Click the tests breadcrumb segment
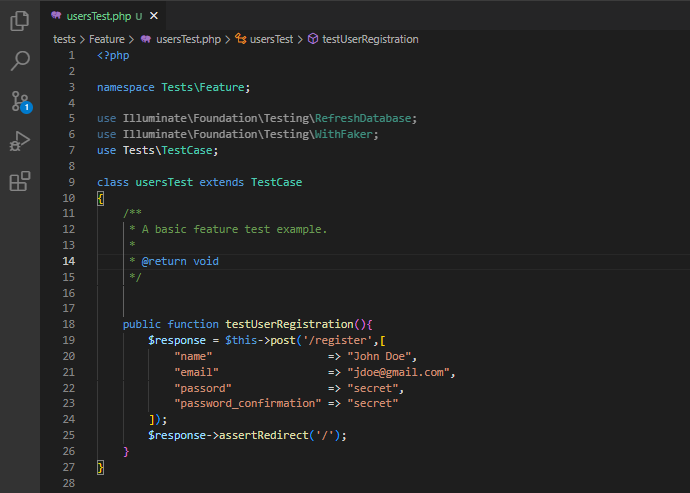This screenshot has height=493, width=690. point(64,39)
